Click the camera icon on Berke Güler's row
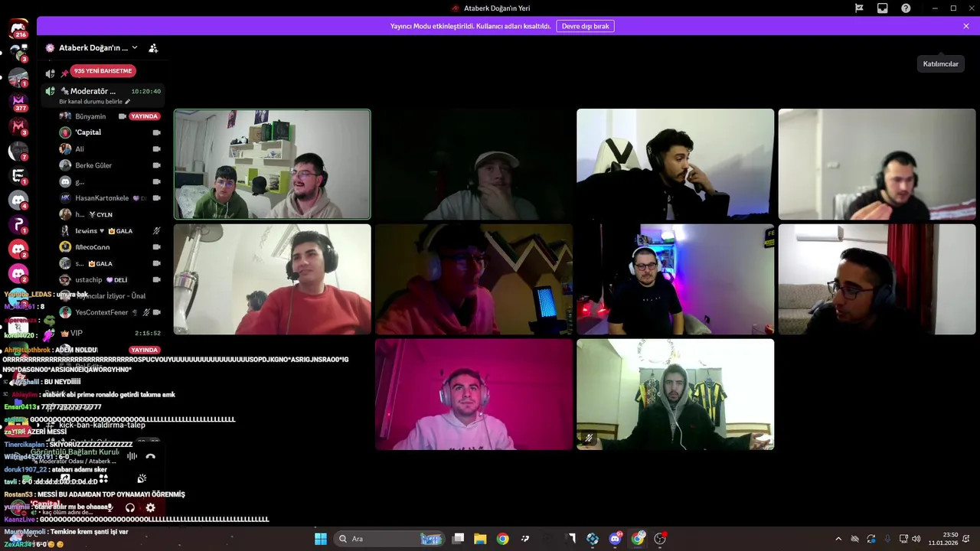 coord(156,165)
